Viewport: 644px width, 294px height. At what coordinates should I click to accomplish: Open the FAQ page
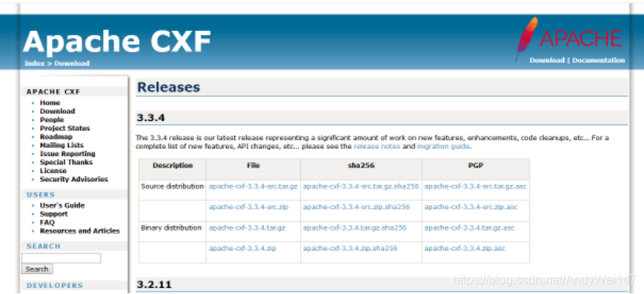click(47, 223)
